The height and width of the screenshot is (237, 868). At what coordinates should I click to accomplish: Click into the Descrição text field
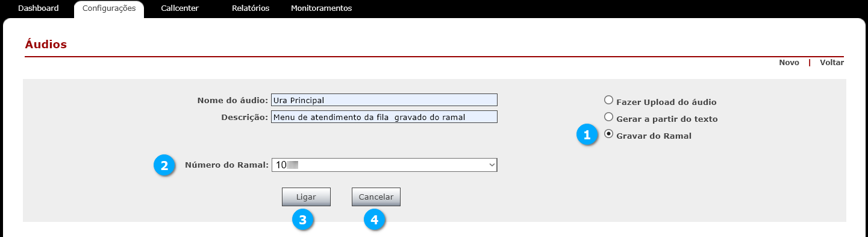click(384, 116)
